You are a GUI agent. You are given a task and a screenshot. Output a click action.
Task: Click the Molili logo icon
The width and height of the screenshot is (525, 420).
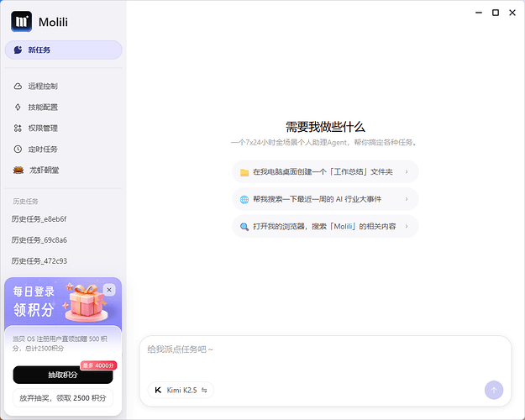[22, 22]
